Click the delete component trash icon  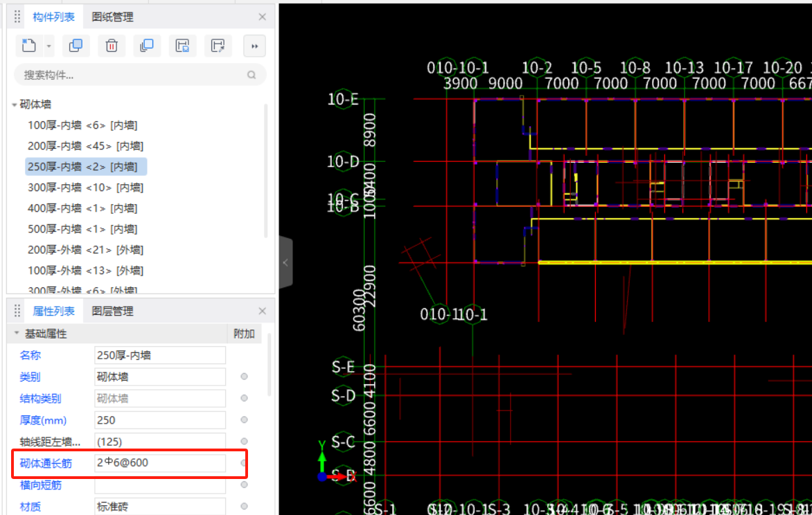pyautogui.click(x=112, y=46)
